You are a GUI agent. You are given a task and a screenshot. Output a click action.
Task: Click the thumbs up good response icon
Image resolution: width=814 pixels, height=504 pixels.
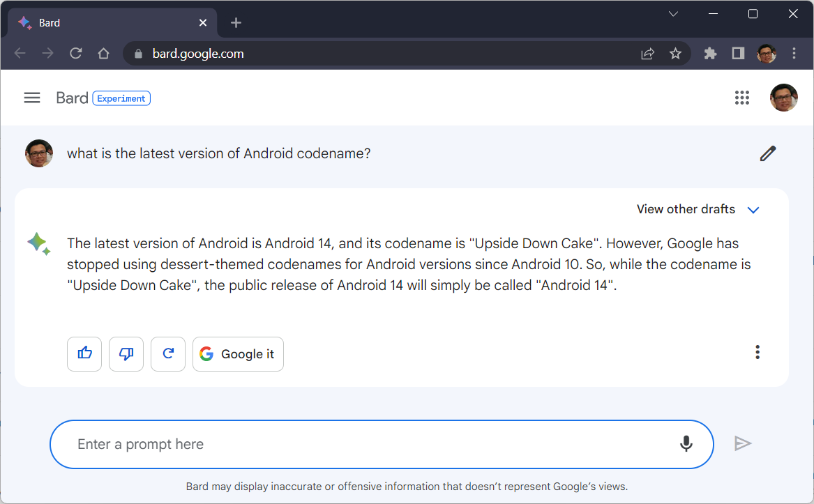click(84, 353)
